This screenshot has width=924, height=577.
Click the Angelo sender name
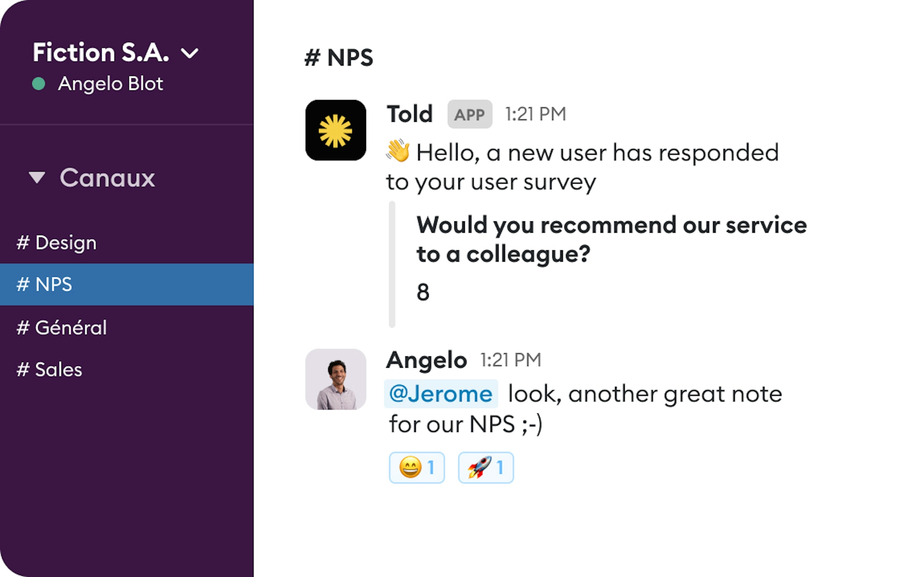click(x=426, y=360)
